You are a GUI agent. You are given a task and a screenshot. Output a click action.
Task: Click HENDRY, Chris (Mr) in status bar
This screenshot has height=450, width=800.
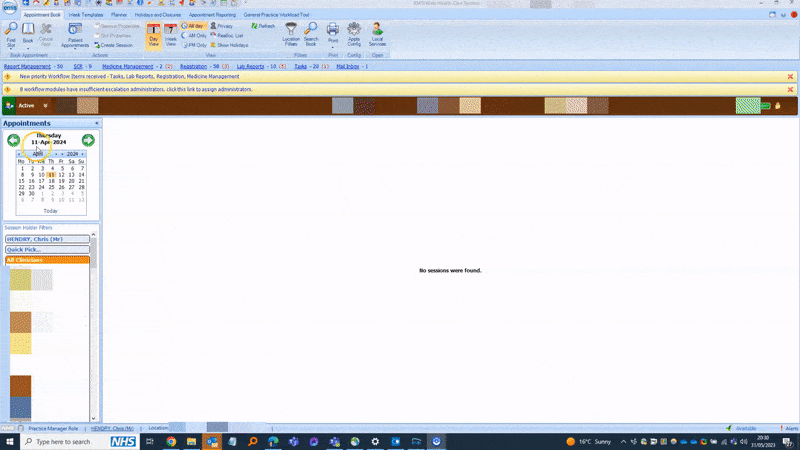(112, 429)
